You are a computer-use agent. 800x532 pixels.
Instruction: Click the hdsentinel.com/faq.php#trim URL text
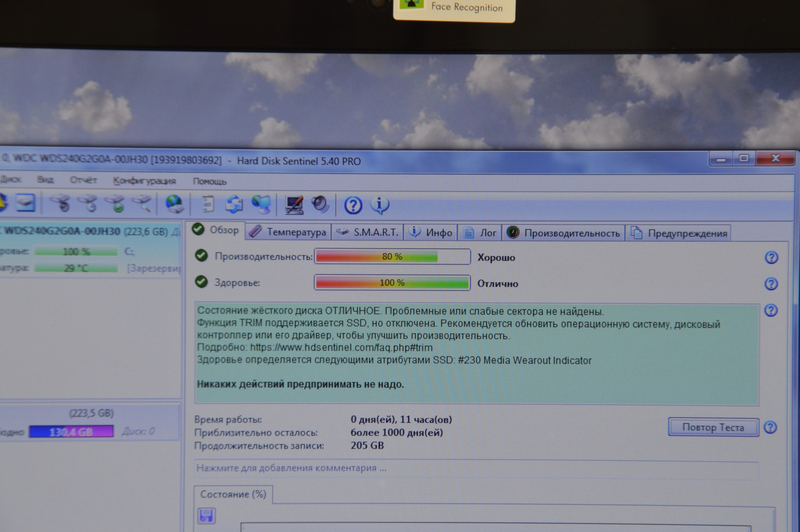(341, 347)
